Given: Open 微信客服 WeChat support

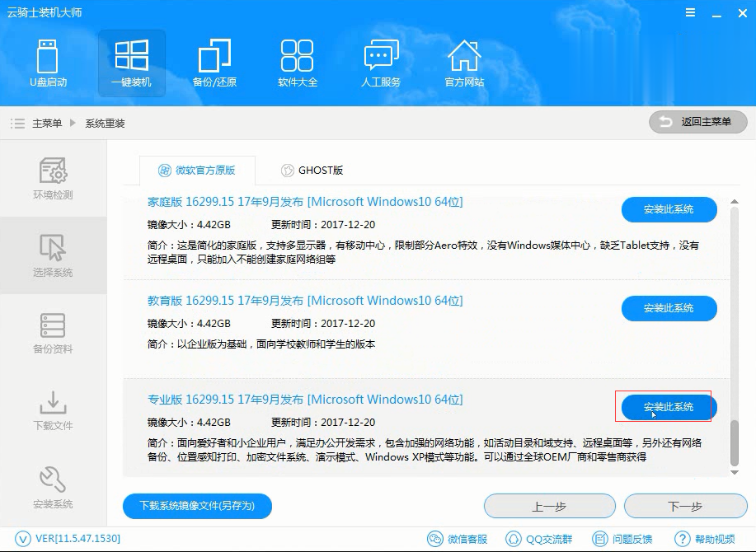Looking at the screenshot, I should click(x=457, y=539).
